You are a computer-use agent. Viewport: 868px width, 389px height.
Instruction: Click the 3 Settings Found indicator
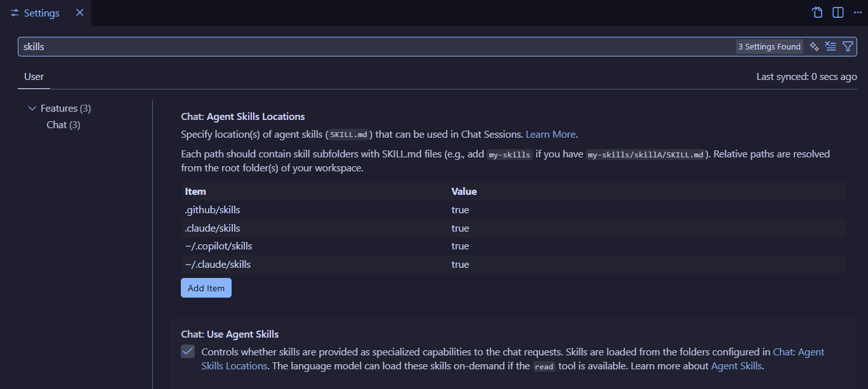point(769,46)
